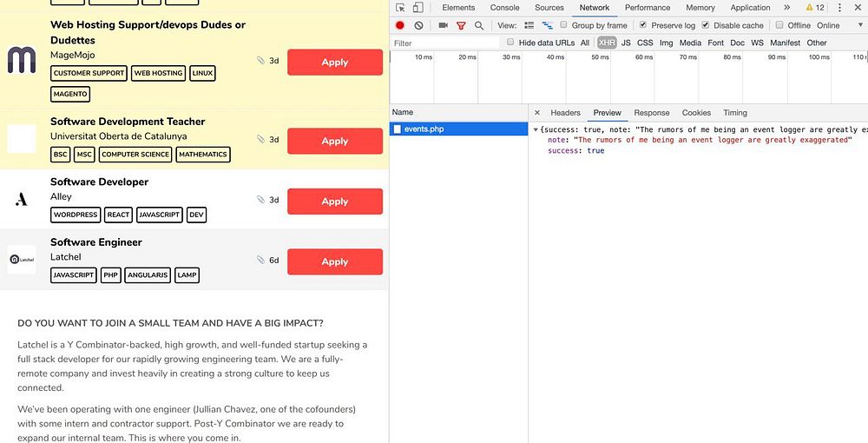Enable the Group by frame checkbox

tap(563, 25)
